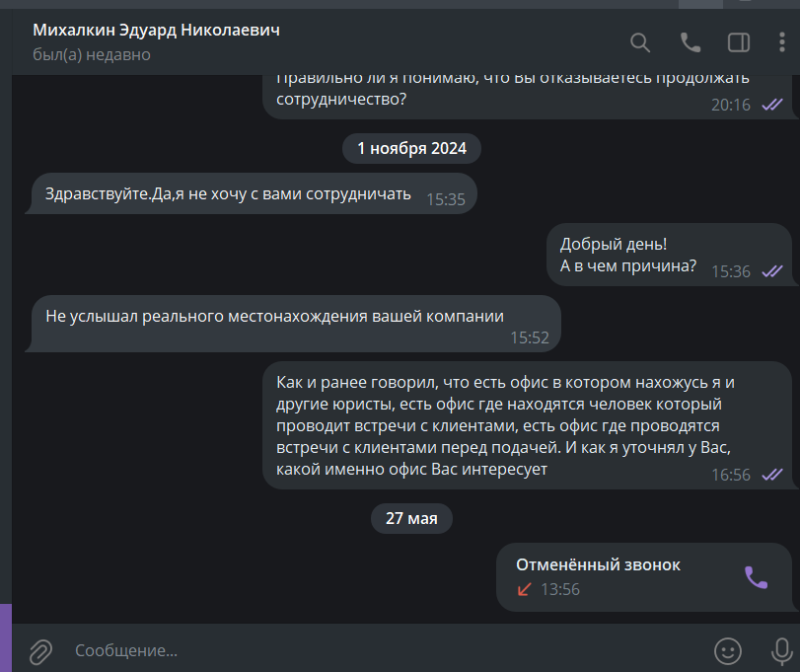Open the emoji picker smiley icon
800x672 pixels.
(728, 651)
